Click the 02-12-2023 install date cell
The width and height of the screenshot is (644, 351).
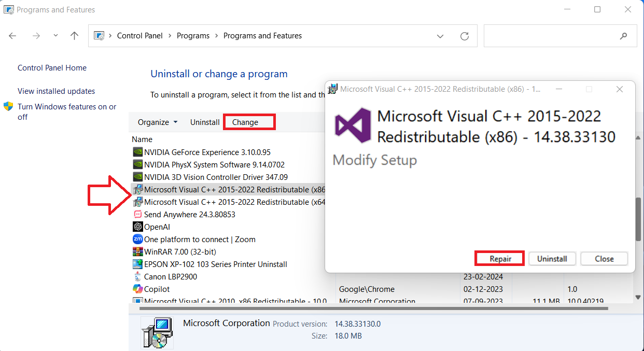483,289
